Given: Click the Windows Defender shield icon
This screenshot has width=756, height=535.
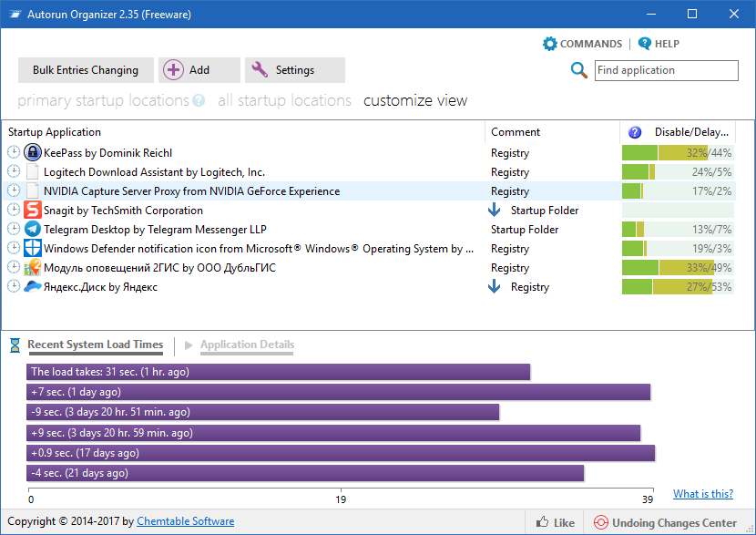Looking at the screenshot, I should pyautogui.click(x=32, y=249).
